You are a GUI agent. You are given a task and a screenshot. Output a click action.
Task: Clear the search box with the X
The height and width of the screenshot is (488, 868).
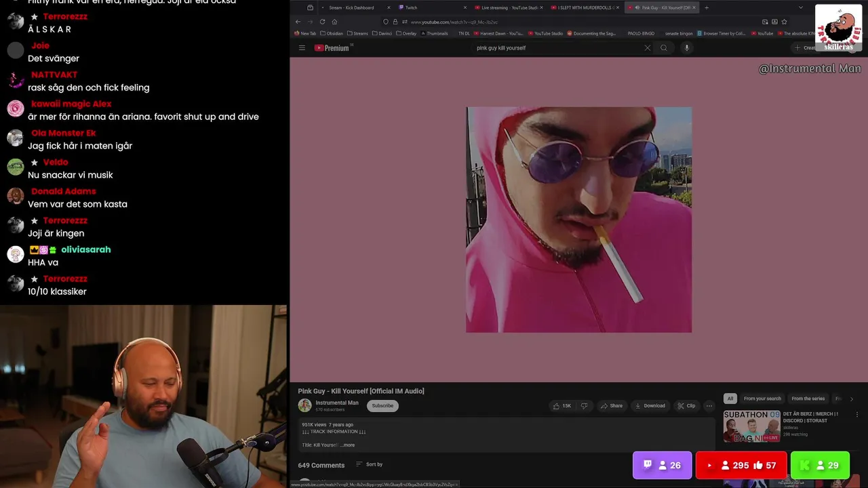647,47
